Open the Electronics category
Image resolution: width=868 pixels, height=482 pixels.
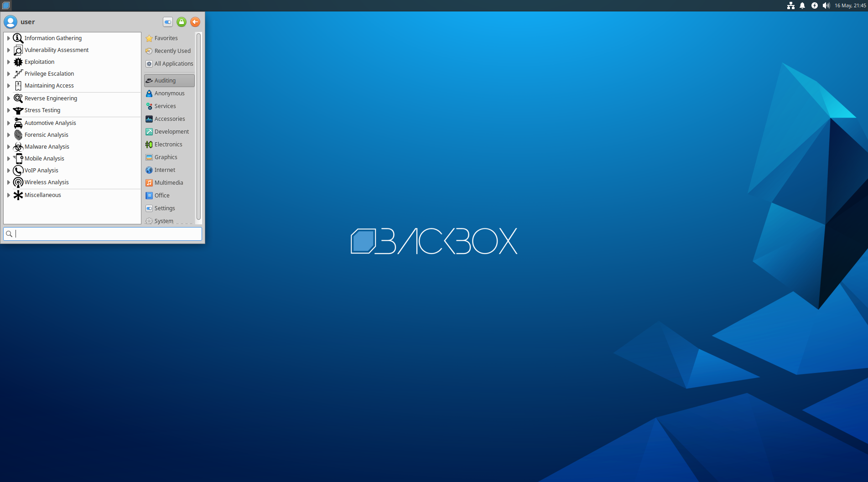click(169, 145)
